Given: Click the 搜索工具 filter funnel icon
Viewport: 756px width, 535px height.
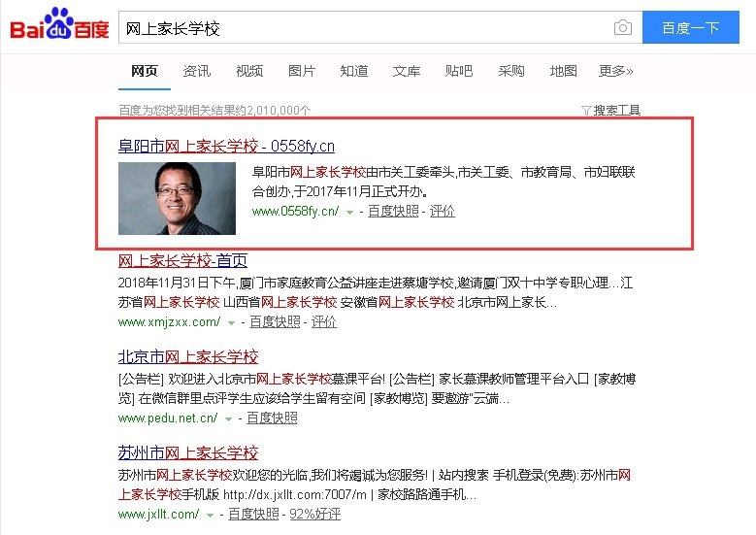Looking at the screenshot, I should (x=586, y=111).
